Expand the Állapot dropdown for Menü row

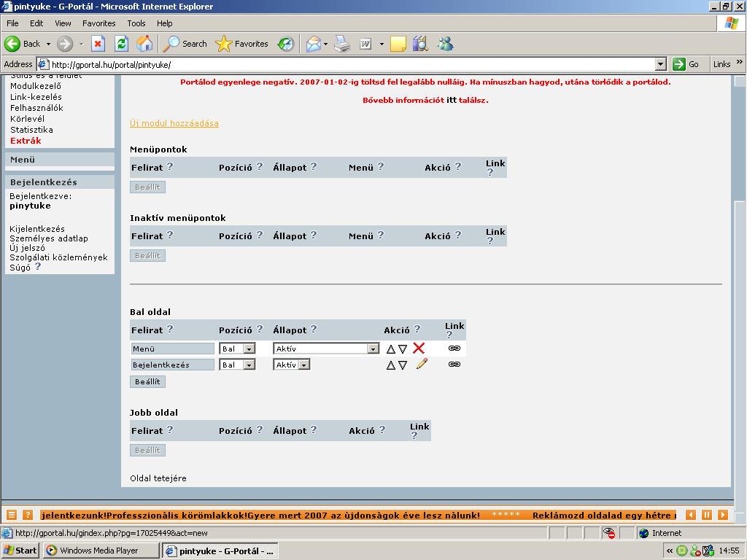pos(373,349)
